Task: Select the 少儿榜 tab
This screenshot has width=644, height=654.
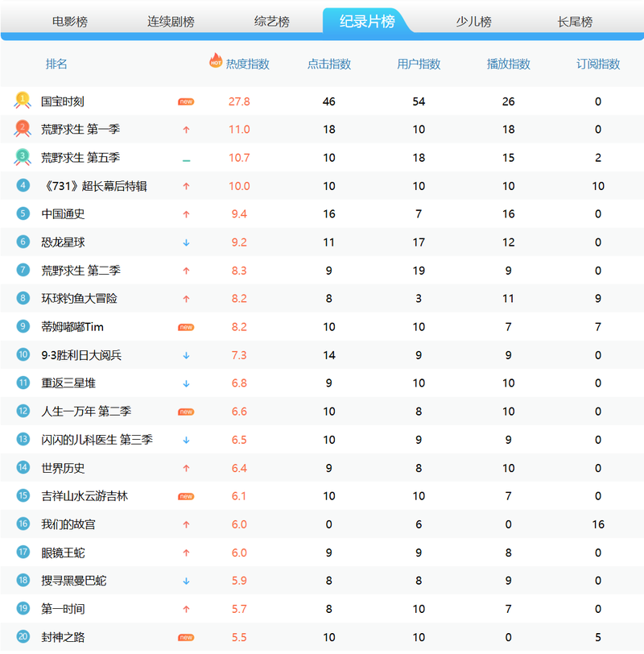Action: click(473, 22)
